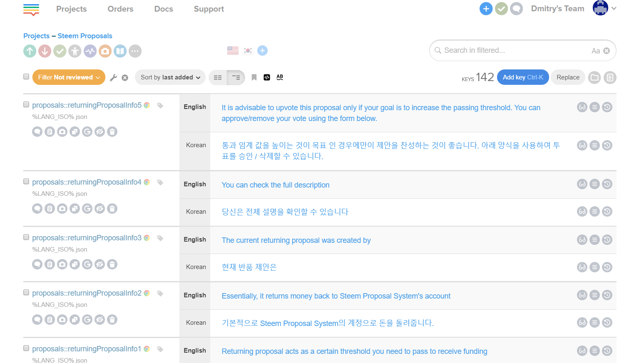This screenshot has height=363, width=644.
Task: Click the AB spelling icon in the toolbar
Action: 280,77
